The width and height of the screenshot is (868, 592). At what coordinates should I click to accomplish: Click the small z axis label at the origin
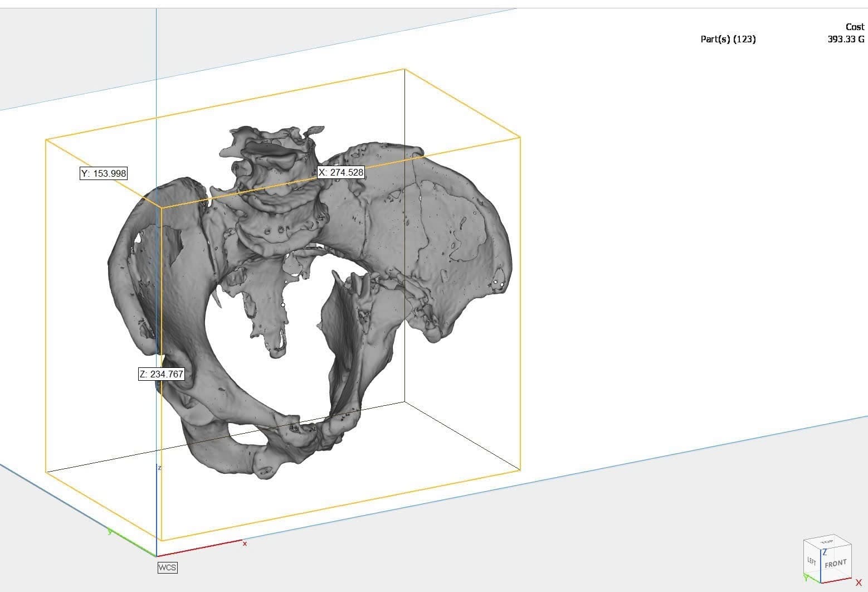tap(160, 468)
